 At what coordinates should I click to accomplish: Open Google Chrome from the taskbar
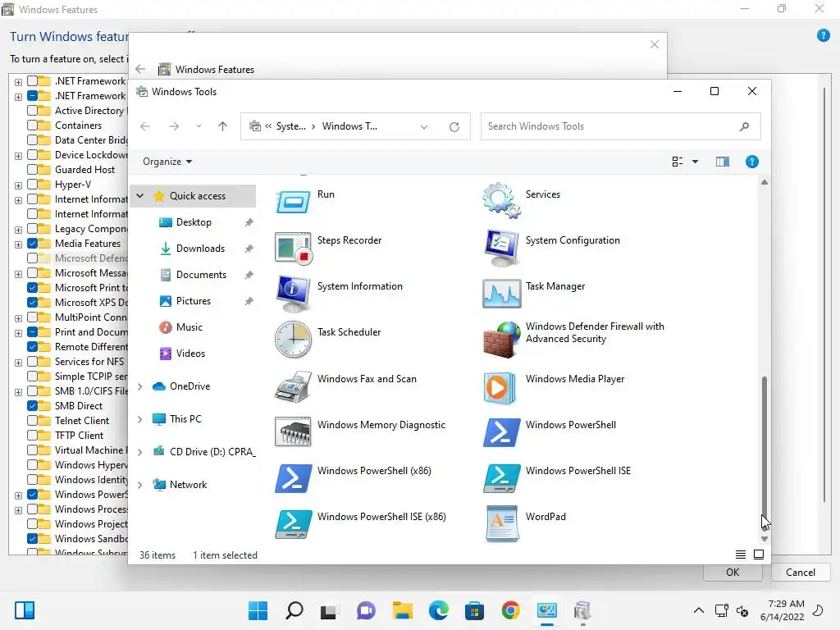510,610
